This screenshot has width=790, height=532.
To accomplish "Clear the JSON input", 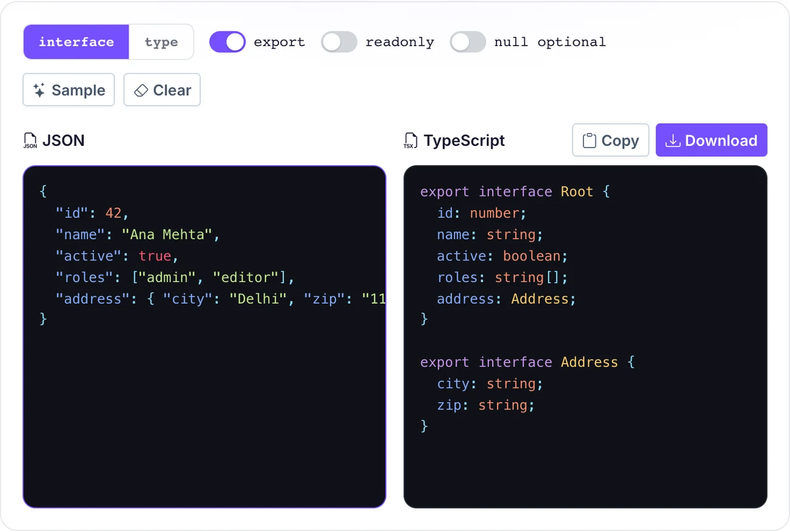I will pos(162,90).
